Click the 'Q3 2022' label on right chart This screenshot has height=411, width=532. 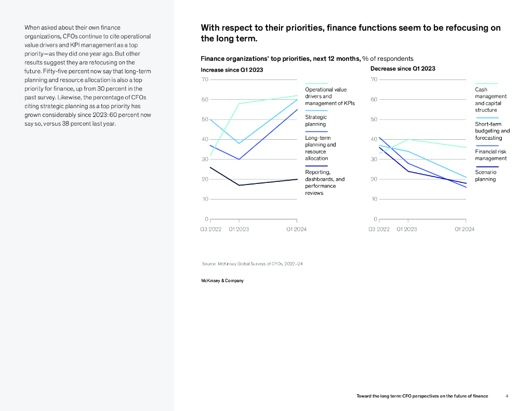click(x=379, y=229)
